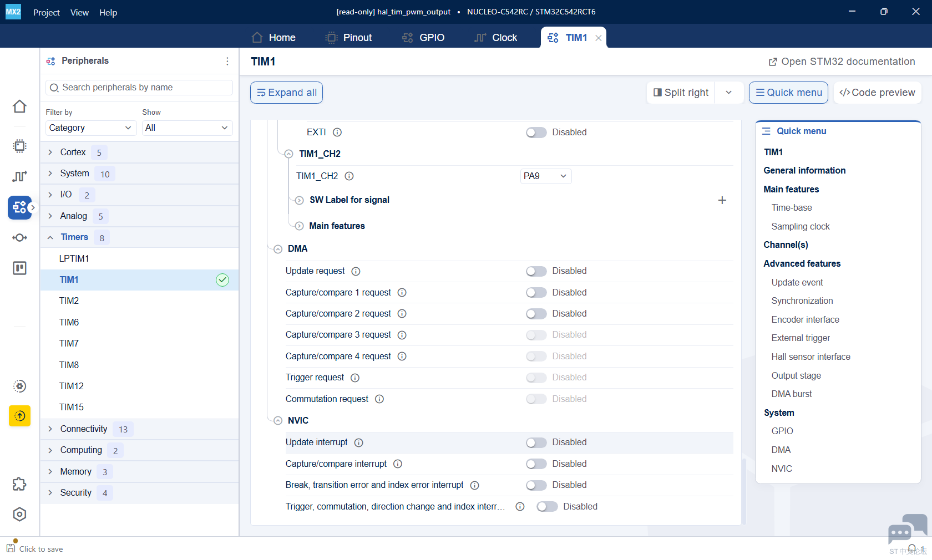Click the yellow update notification icon
Viewport: 932px width, 560px height.
[x=19, y=416]
